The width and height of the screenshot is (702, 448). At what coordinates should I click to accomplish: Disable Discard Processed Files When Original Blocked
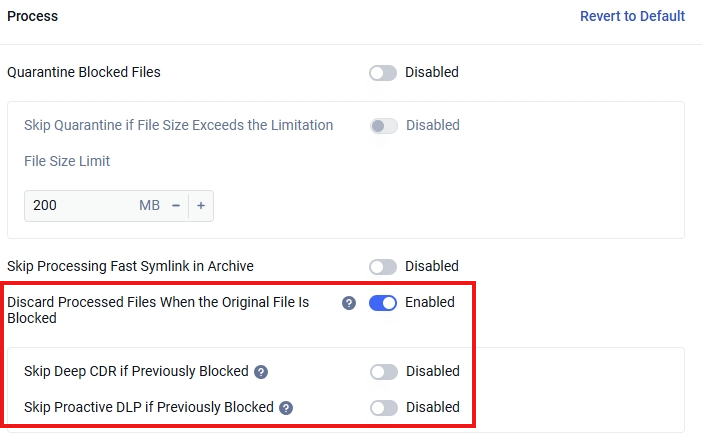coord(383,303)
